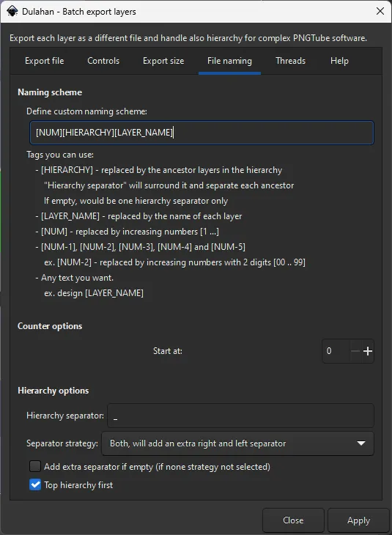Increase the Start at counter with plus

point(367,351)
